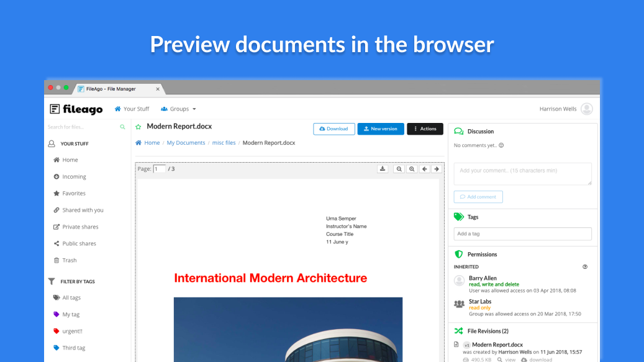
Task: Click the Add your comment textarea
Action: 522,174
